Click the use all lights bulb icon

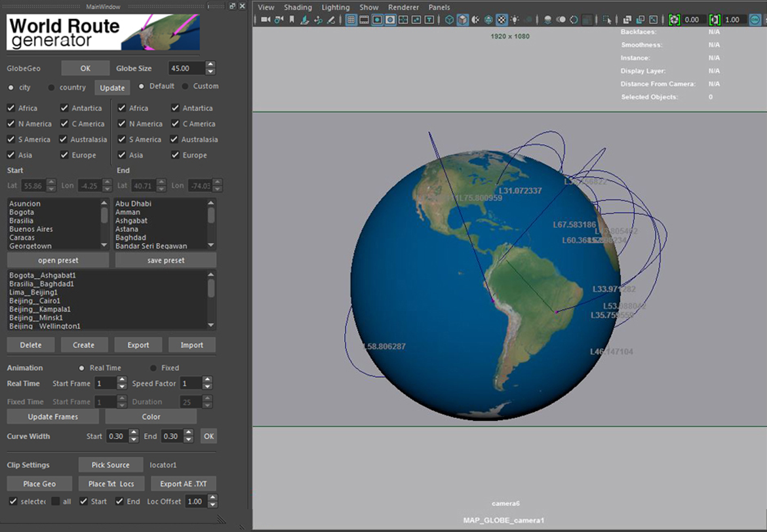pos(515,20)
